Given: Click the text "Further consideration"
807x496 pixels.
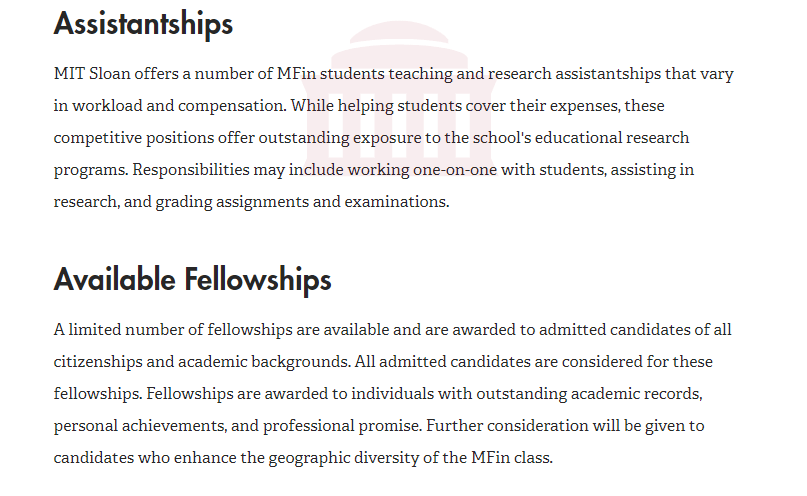Looking at the screenshot, I should [507, 426].
